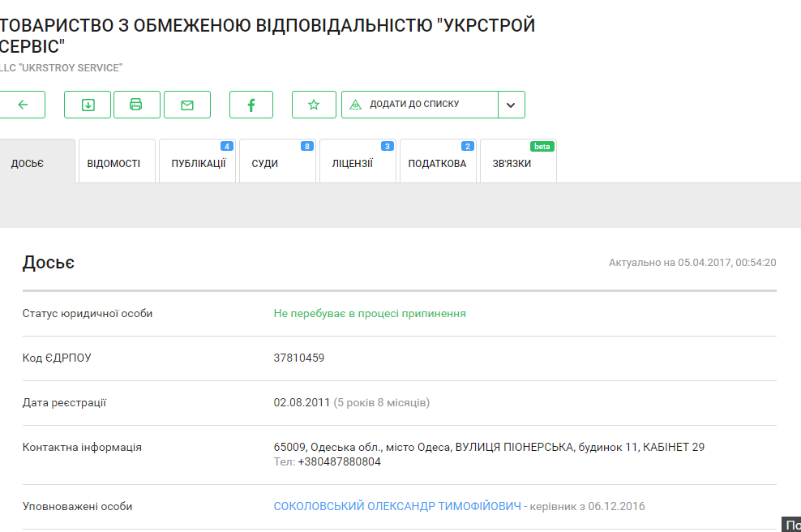Print the company dossier
This screenshot has width=801, height=532.
tap(136, 105)
